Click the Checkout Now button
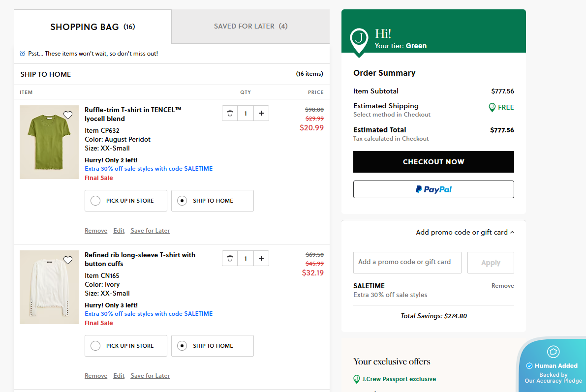This screenshot has width=586, height=392. 433,162
